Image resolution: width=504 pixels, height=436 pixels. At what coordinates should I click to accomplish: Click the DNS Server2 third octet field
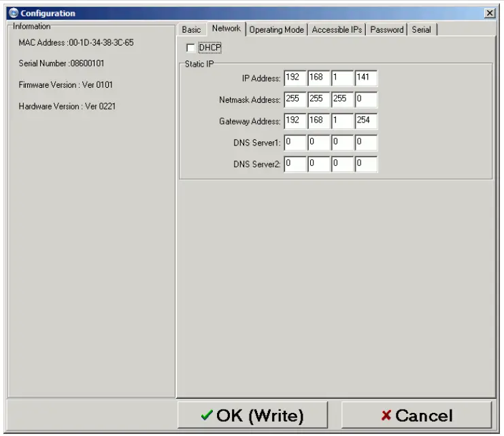[x=342, y=165]
